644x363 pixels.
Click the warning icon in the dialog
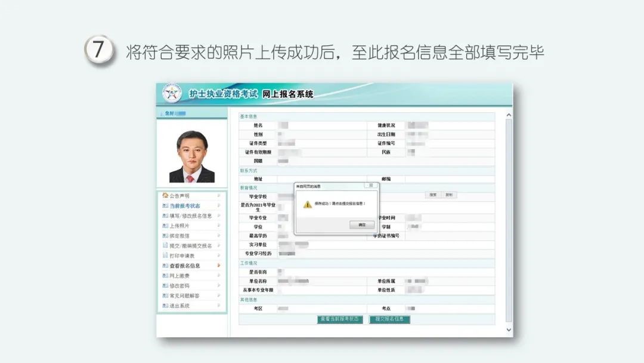(308, 204)
